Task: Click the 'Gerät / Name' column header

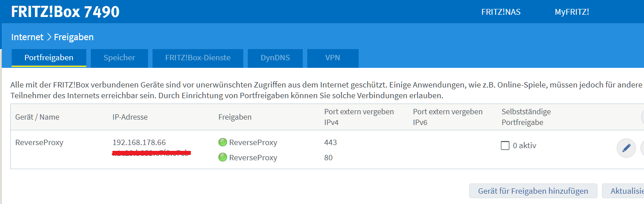Action: click(37, 117)
